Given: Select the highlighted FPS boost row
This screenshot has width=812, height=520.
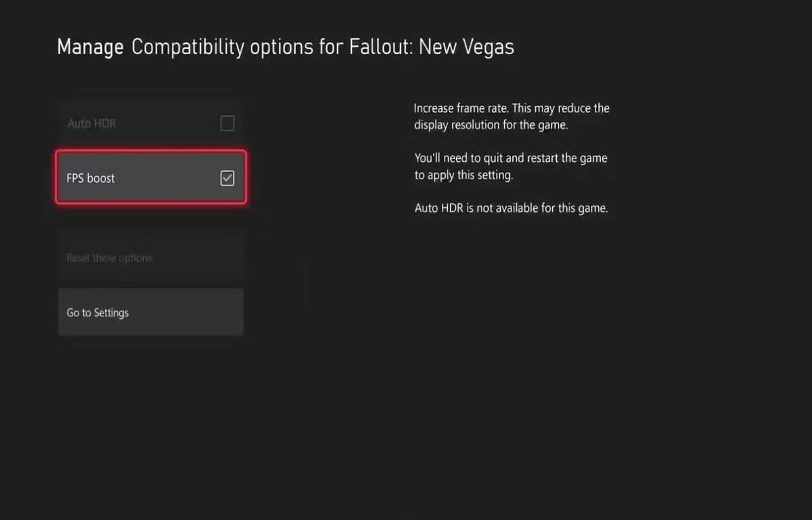Looking at the screenshot, I should pos(150,178).
